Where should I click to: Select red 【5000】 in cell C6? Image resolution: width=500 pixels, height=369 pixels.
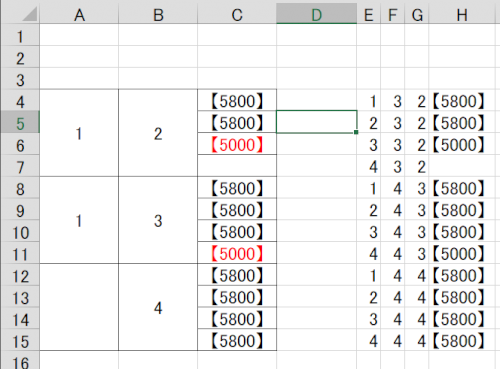pos(237,144)
